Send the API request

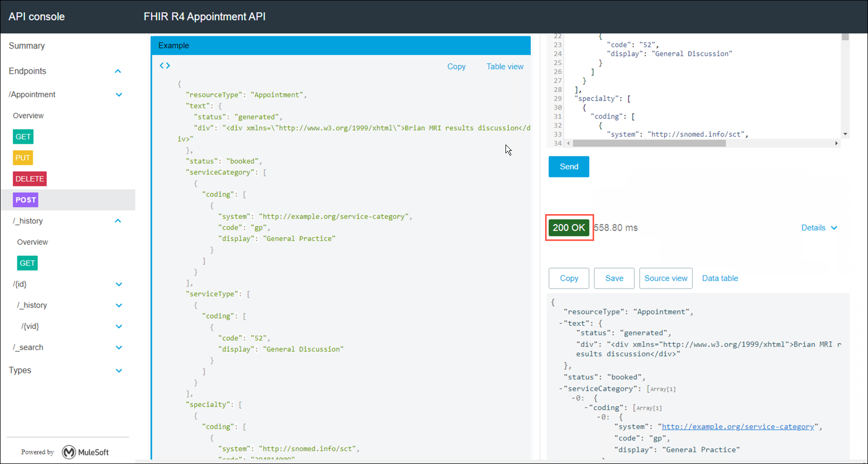click(x=569, y=167)
